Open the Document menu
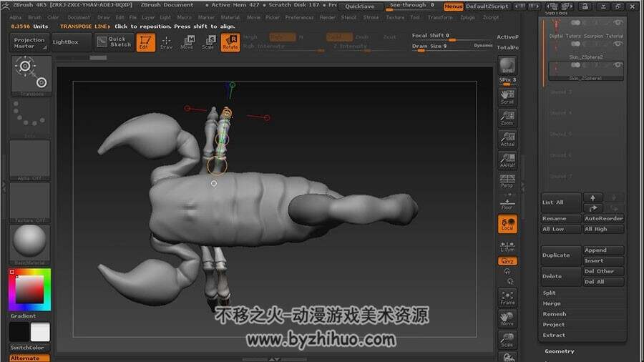 [x=79, y=17]
